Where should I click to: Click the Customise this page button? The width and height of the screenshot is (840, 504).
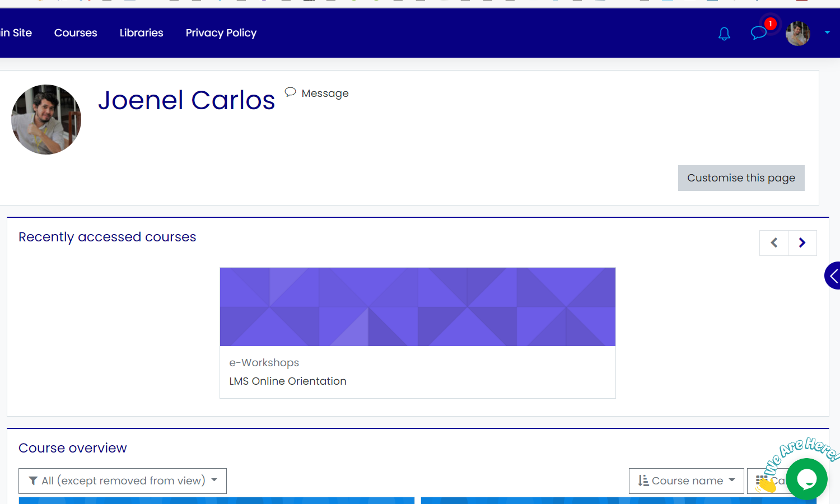(741, 178)
